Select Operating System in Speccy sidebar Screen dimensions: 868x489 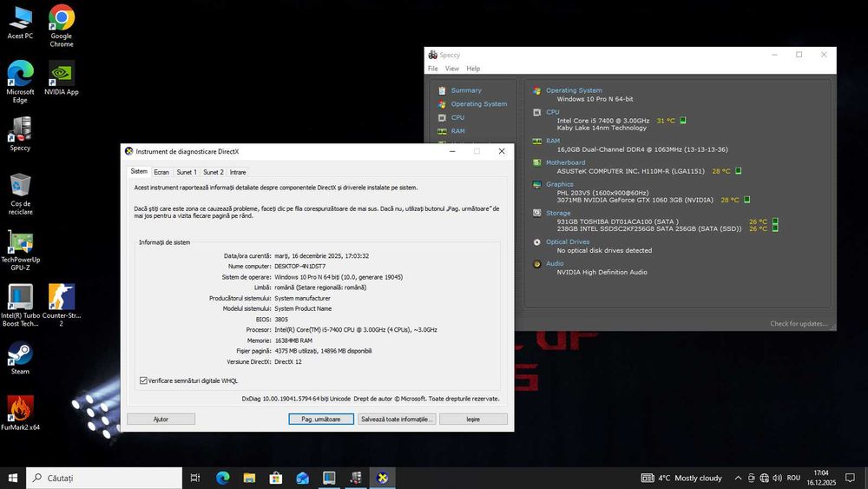click(479, 103)
